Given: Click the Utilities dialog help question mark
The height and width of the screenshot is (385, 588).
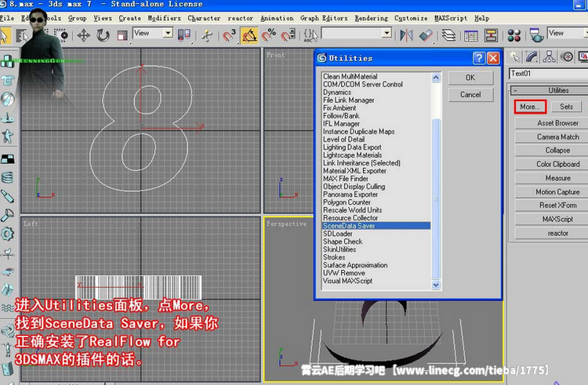Looking at the screenshot, I should click(x=478, y=58).
